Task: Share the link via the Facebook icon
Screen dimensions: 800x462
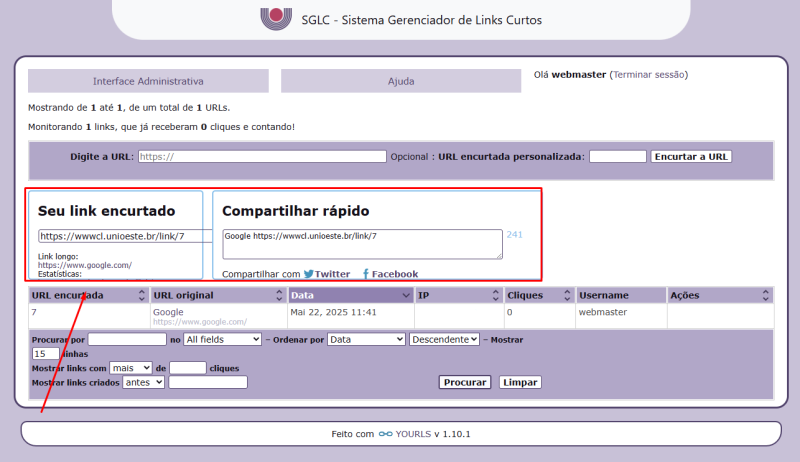Action: point(366,274)
